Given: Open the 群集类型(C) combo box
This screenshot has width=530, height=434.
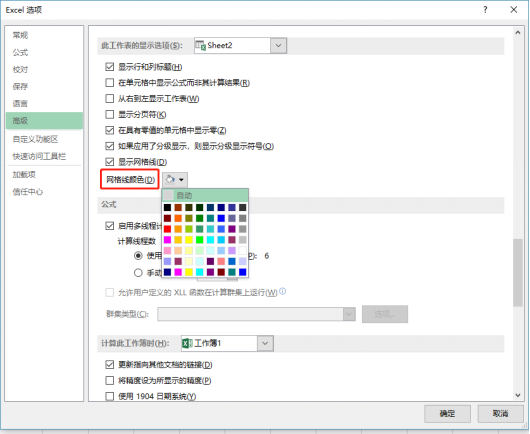Looking at the screenshot, I should coord(256,314).
